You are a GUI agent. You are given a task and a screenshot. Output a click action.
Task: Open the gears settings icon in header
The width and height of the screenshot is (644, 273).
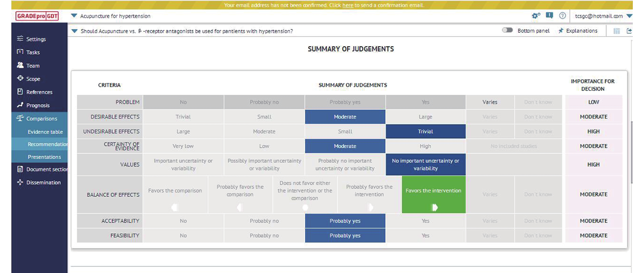click(536, 16)
